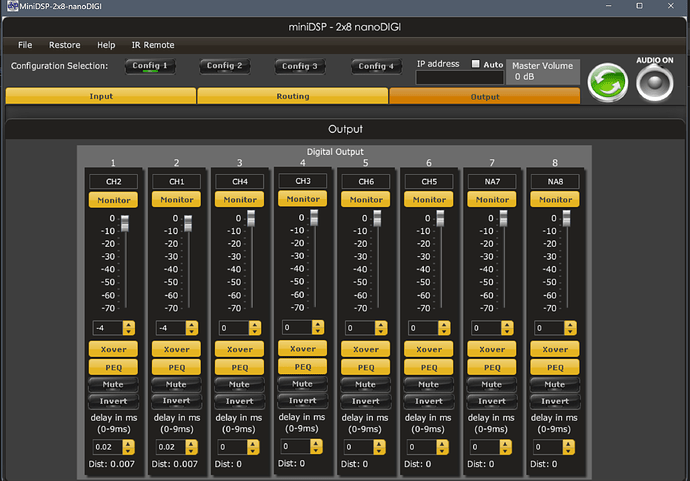Invert phase on output 7 (NA7)
The width and height of the screenshot is (690, 481).
point(492,401)
